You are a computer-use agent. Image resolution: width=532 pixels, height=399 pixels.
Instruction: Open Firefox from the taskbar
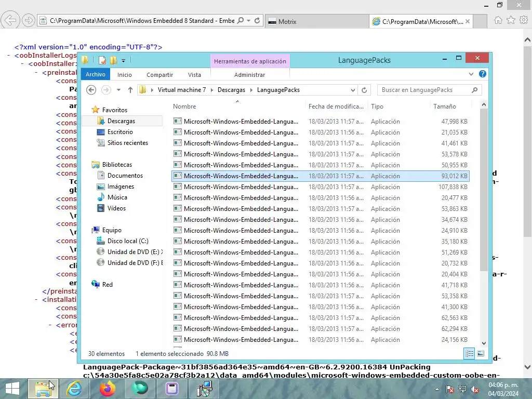click(x=107, y=389)
